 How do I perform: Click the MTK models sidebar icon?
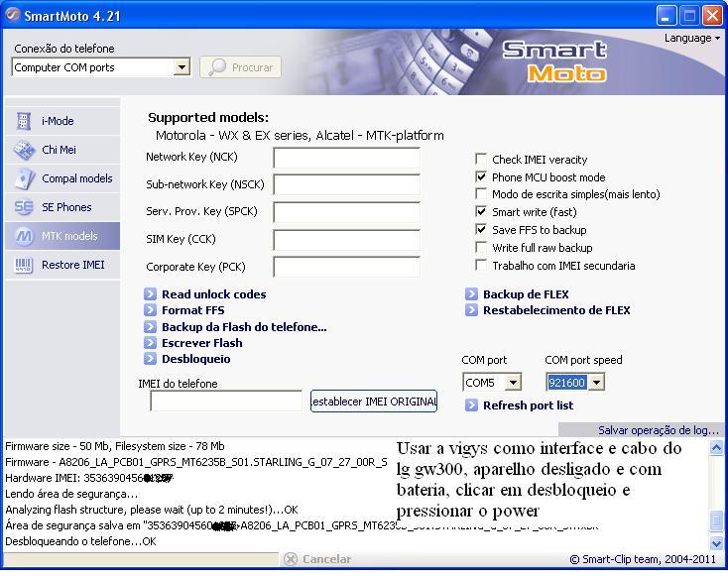pyautogui.click(x=24, y=236)
